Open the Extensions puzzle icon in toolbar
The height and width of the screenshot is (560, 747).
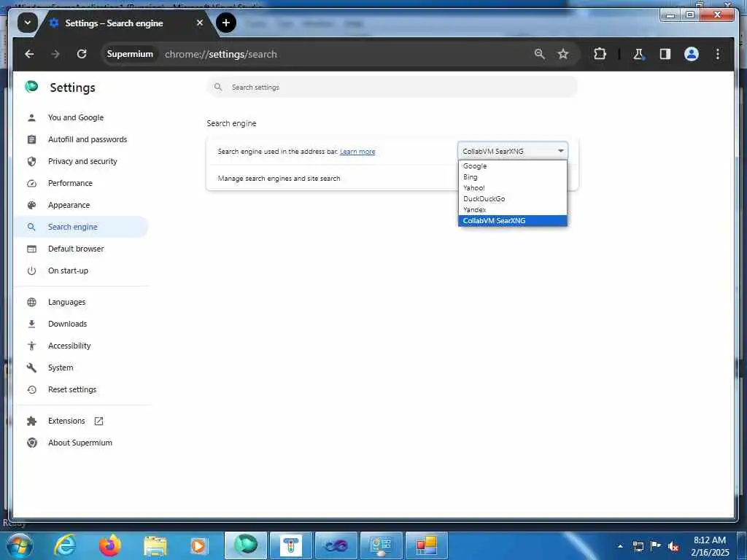pyautogui.click(x=600, y=54)
